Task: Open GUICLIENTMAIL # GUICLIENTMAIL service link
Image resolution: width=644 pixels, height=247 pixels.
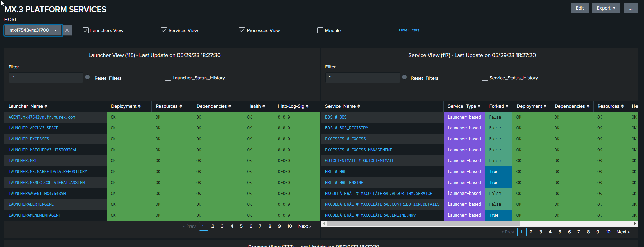Action: tap(359, 160)
